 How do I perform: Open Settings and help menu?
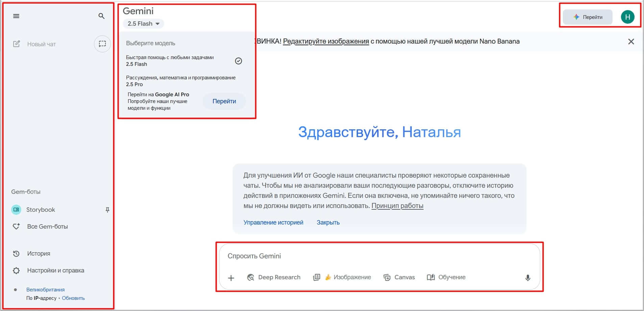48,270
